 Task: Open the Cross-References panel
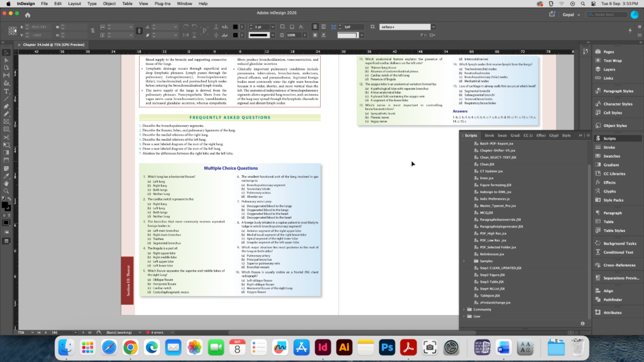(x=619, y=265)
